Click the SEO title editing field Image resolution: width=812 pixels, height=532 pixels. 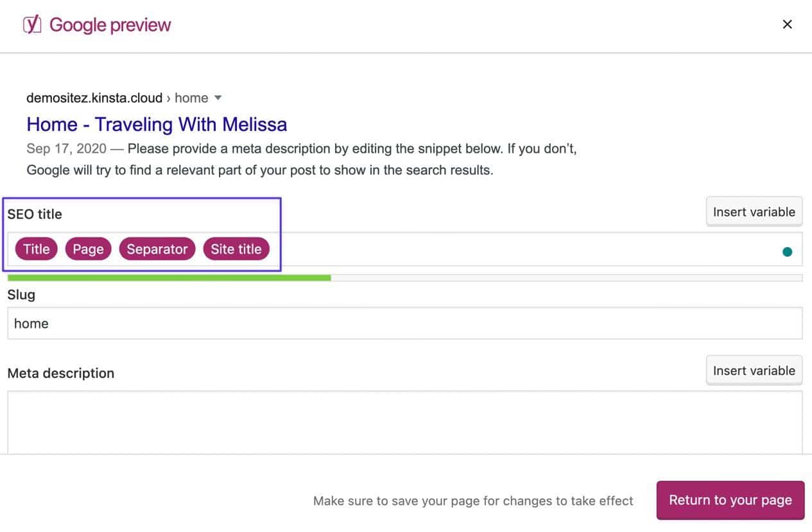pos(449,250)
